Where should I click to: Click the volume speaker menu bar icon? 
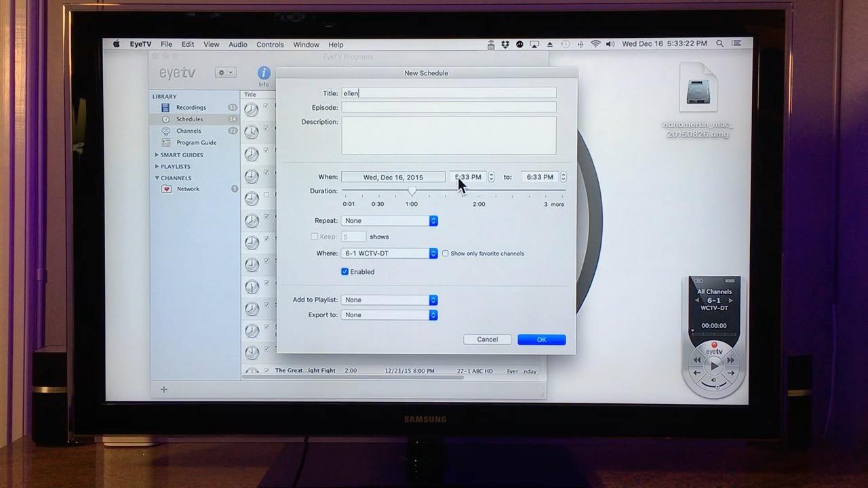point(610,44)
